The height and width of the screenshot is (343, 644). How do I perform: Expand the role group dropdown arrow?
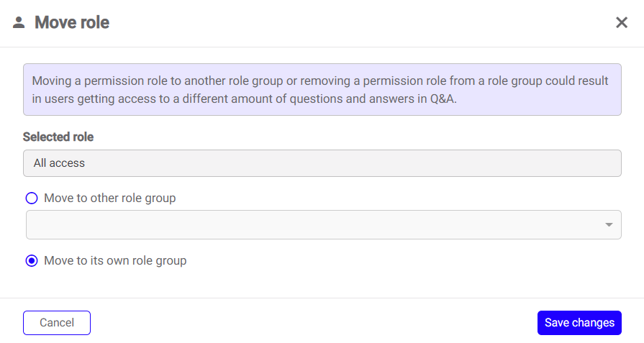tap(609, 224)
